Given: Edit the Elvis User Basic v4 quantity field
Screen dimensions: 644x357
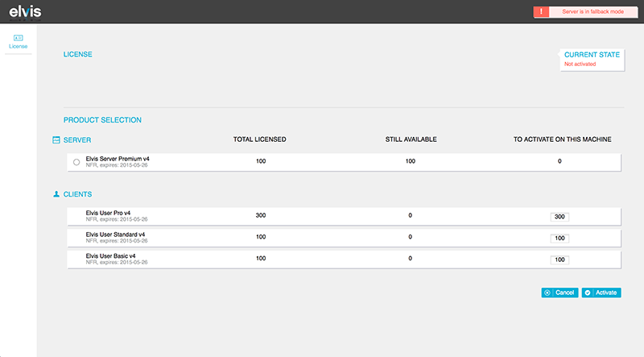Looking at the screenshot, I should coord(560,259).
